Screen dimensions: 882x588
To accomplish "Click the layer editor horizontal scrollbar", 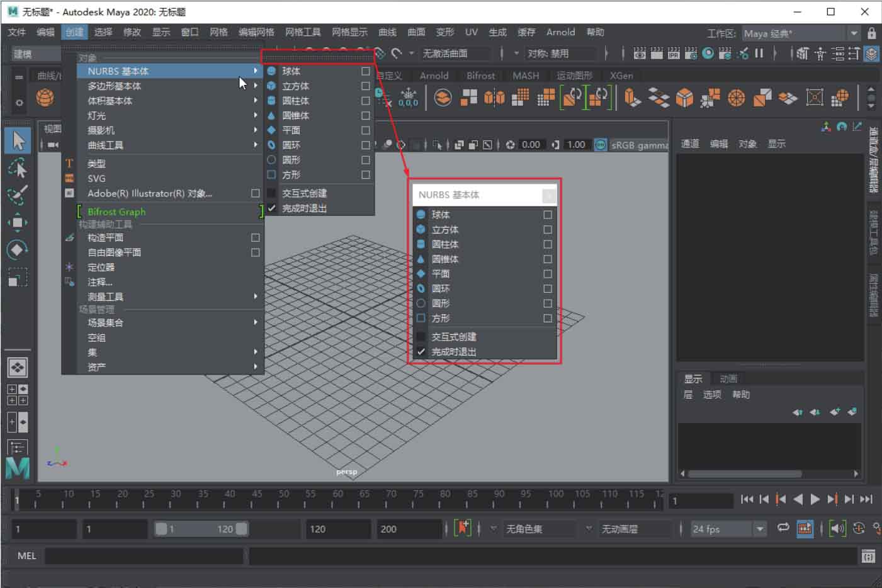I will (x=745, y=473).
